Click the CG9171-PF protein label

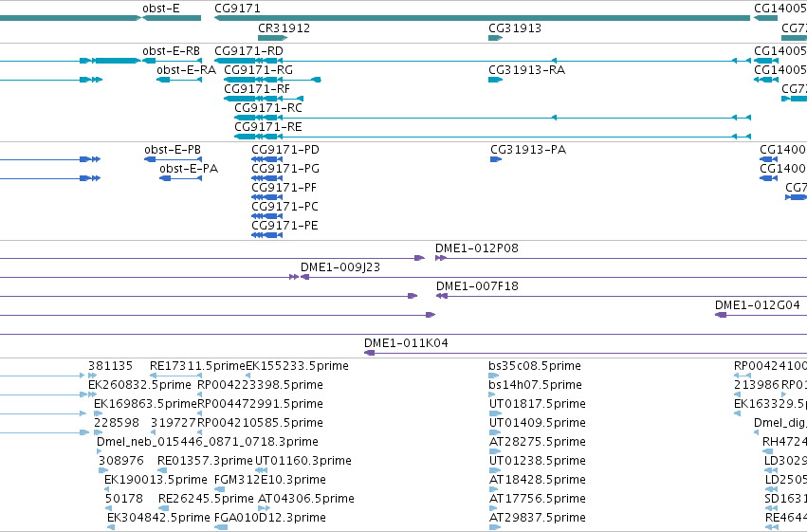click(284, 188)
